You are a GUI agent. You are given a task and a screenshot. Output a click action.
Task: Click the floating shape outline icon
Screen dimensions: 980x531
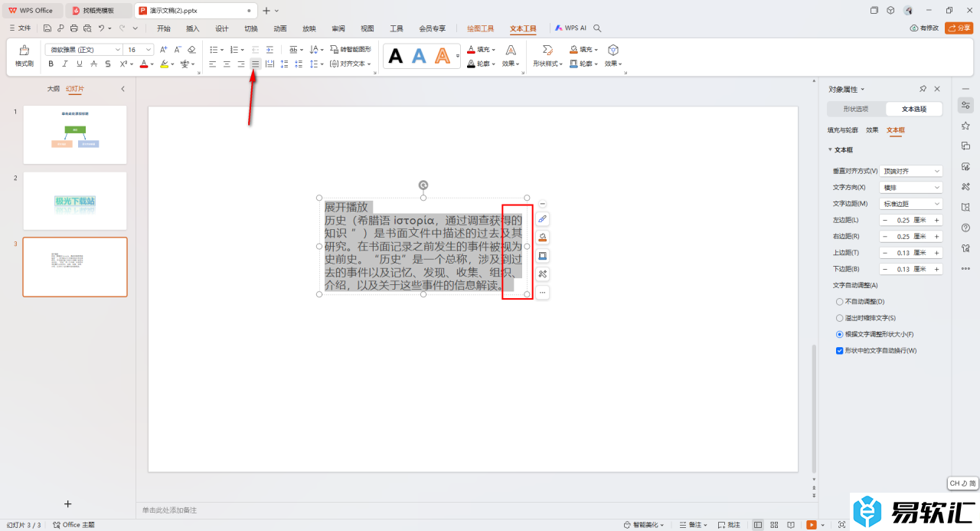543,256
